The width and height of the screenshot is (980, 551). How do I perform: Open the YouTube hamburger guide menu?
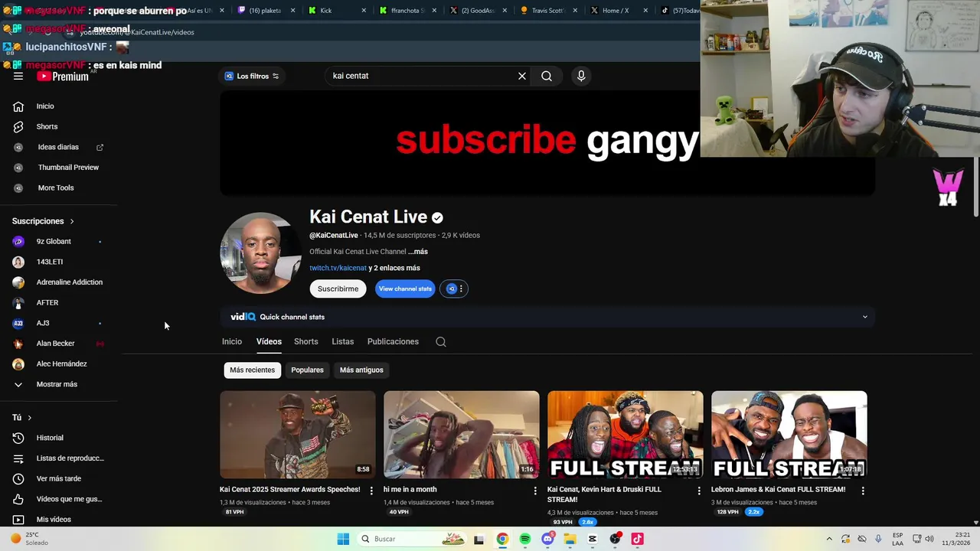pyautogui.click(x=18, y=77)
